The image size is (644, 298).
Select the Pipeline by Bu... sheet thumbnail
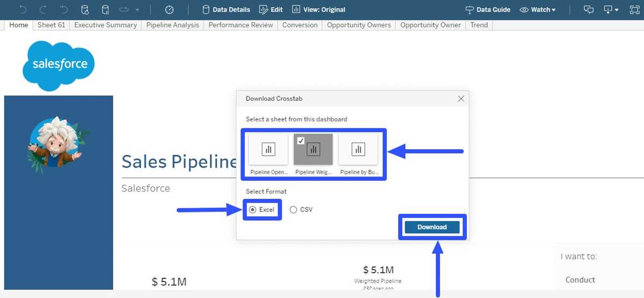pyautogui.click(x=359, y=155)
